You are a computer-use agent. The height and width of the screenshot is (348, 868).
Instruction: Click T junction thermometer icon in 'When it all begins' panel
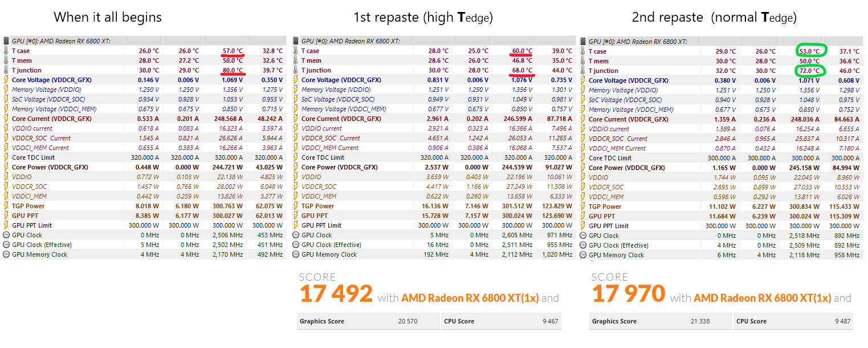pyautogui.click(x=6, y=70)
